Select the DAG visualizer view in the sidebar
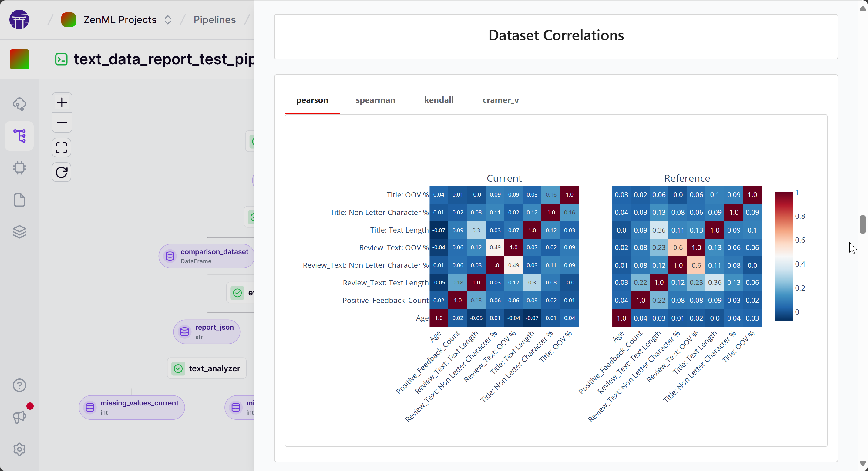Viewport: 868px width, 471px height. click(19, 136)
